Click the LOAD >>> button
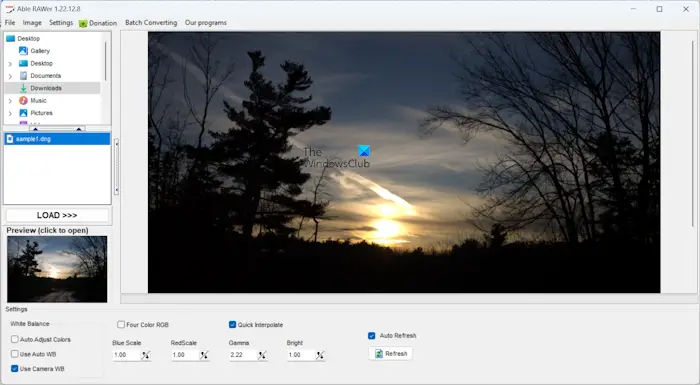This screenshot has width=700, height=385. tap(57, 215)
